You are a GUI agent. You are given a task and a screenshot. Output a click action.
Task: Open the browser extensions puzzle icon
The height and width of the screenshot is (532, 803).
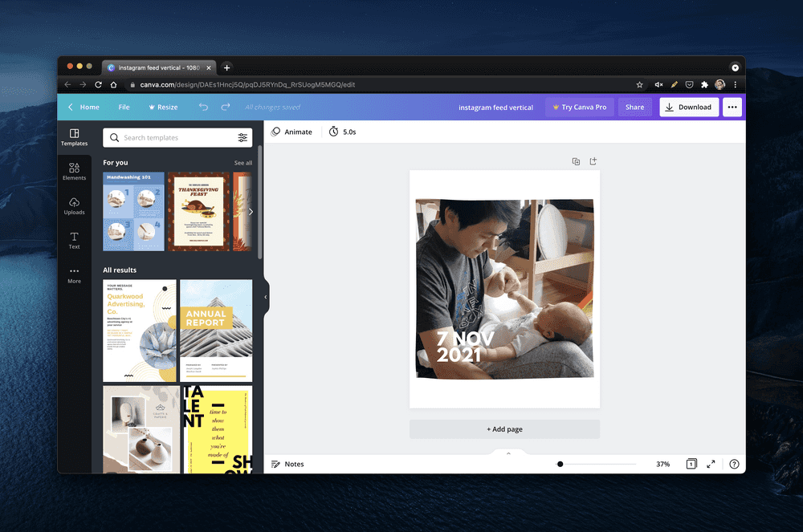pos(705,84)
